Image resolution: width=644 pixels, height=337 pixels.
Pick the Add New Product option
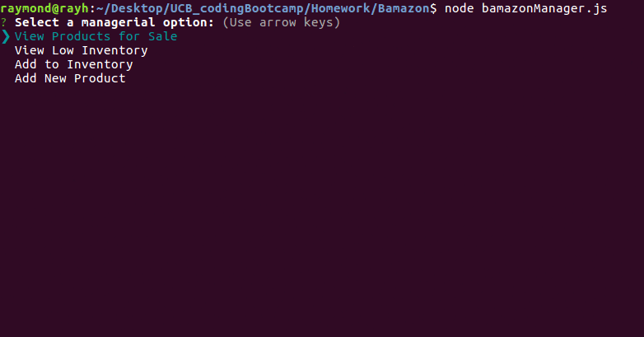pos(70,78)
